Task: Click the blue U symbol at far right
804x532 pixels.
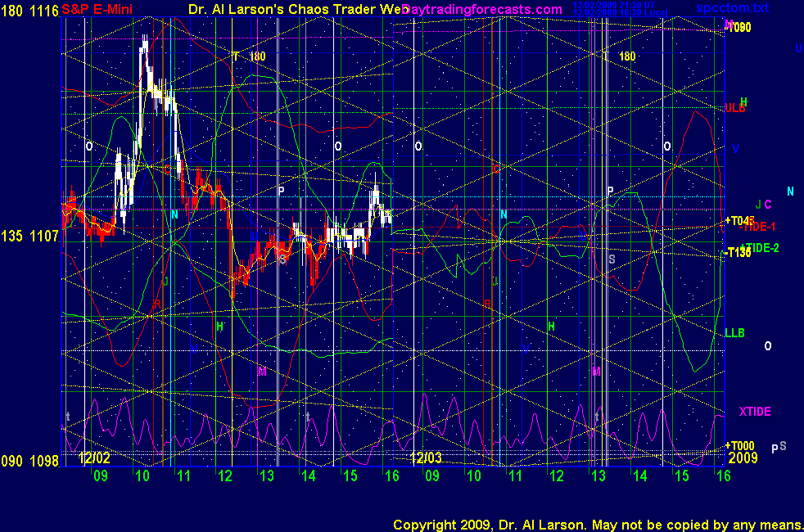Action: click(x=798, y=48)
